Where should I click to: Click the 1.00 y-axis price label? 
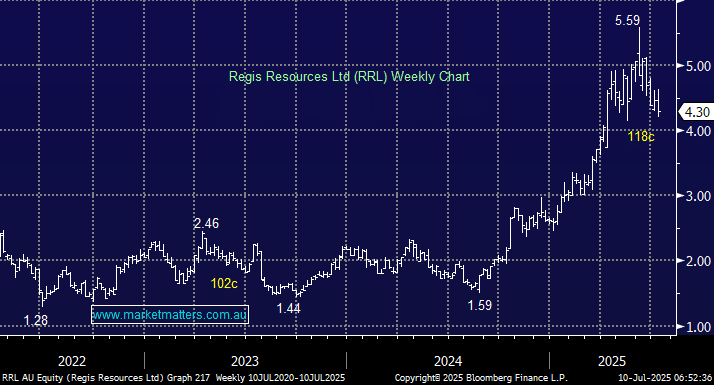698,327
